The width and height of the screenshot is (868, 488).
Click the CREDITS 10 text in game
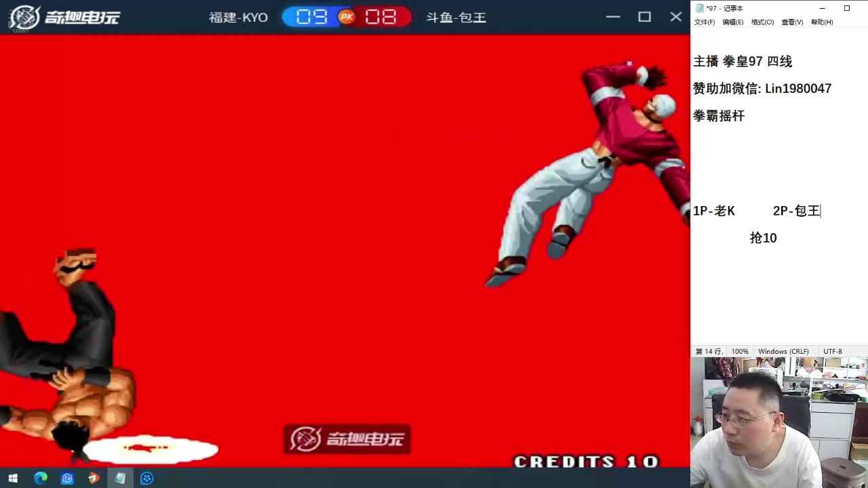tap(586, 462)
